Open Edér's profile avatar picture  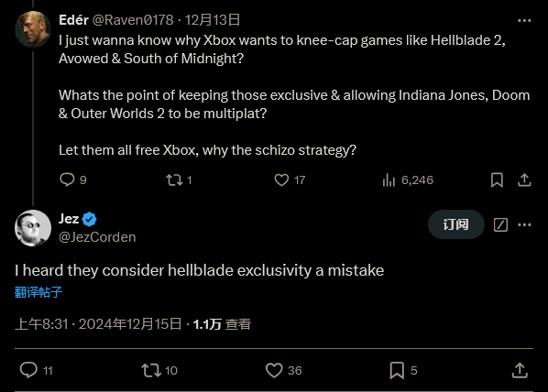coord(33,29)
